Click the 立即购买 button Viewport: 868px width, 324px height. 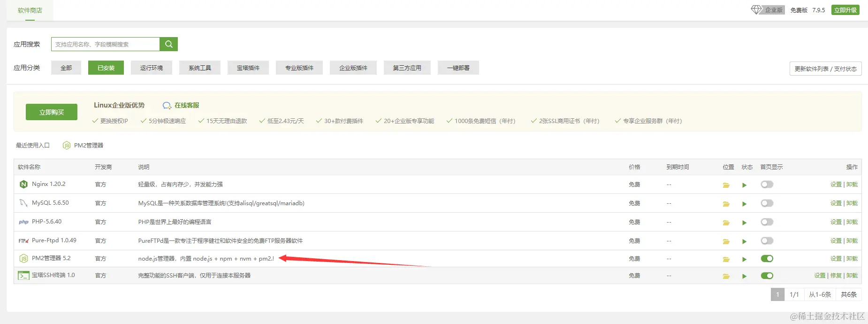(x=52, y=112)
